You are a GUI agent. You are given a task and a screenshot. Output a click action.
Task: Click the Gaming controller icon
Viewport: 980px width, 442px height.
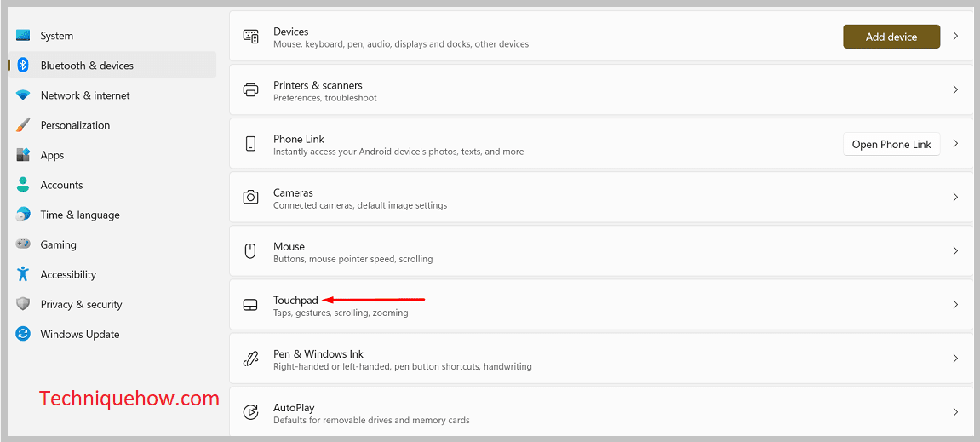[23, 244]
